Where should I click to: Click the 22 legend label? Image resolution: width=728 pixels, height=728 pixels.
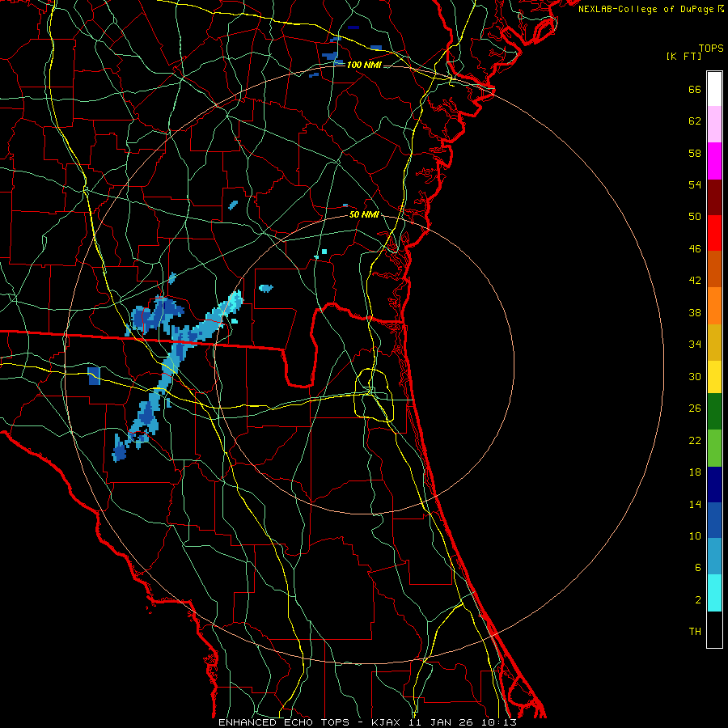pos(695,440)
